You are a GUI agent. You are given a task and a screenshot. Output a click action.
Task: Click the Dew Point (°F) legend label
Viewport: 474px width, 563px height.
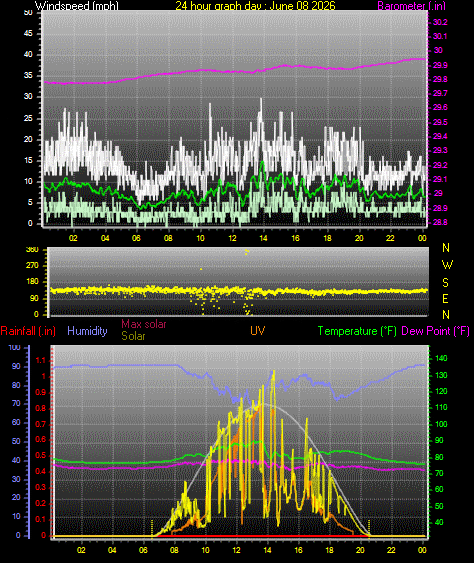point(436,331)
